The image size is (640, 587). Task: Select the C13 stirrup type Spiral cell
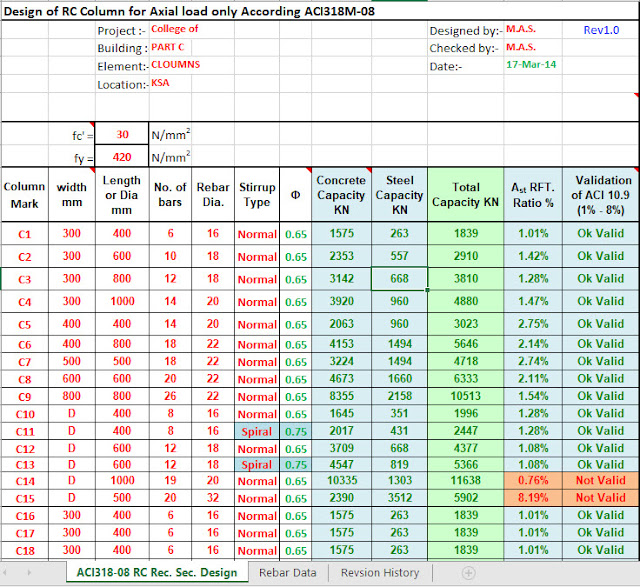[x=257, y=465]
